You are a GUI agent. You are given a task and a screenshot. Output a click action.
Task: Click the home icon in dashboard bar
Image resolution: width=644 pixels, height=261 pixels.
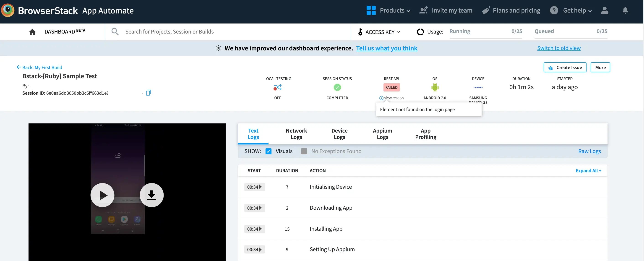coord(32,32)
